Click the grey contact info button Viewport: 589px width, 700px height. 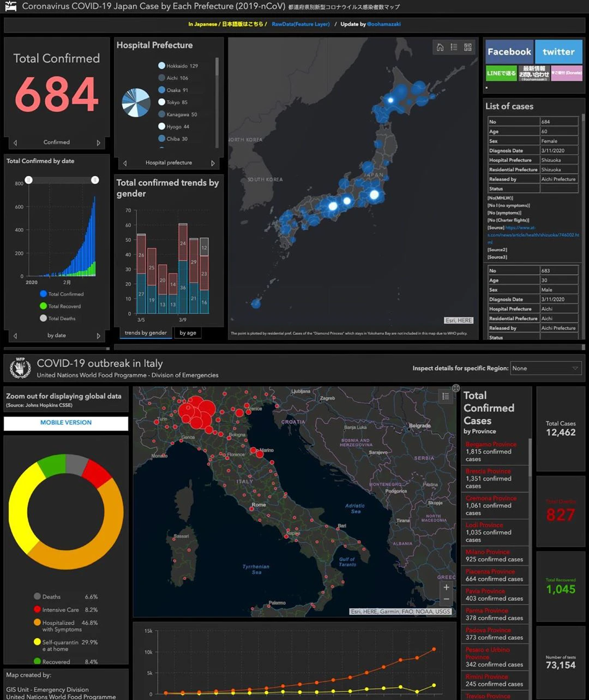534,73
